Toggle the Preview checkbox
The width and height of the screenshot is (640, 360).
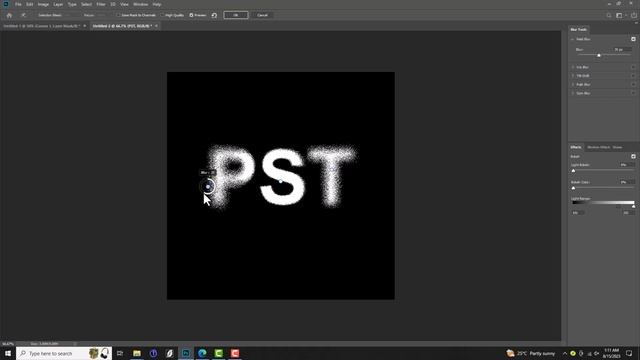[191, 15]
